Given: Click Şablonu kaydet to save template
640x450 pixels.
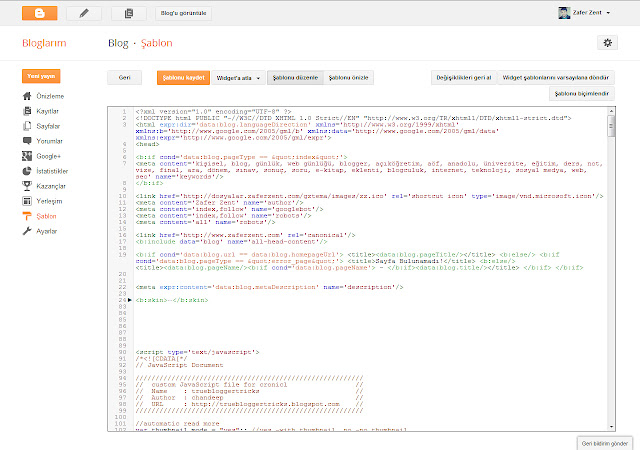Looking at the screenshot, I should pos(183,78).
